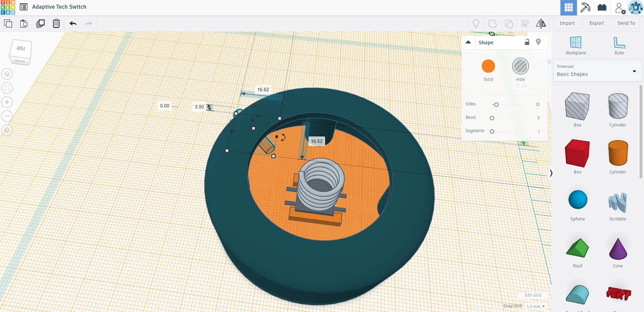Screen dimensions: 644x312
Task: Open the Align tool
Action: coord(525,23)
